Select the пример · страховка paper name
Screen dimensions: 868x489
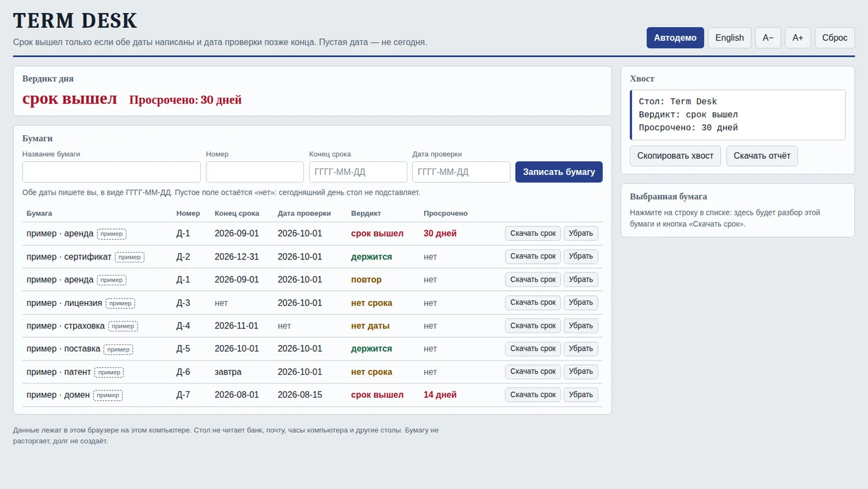tap(66, 326)
